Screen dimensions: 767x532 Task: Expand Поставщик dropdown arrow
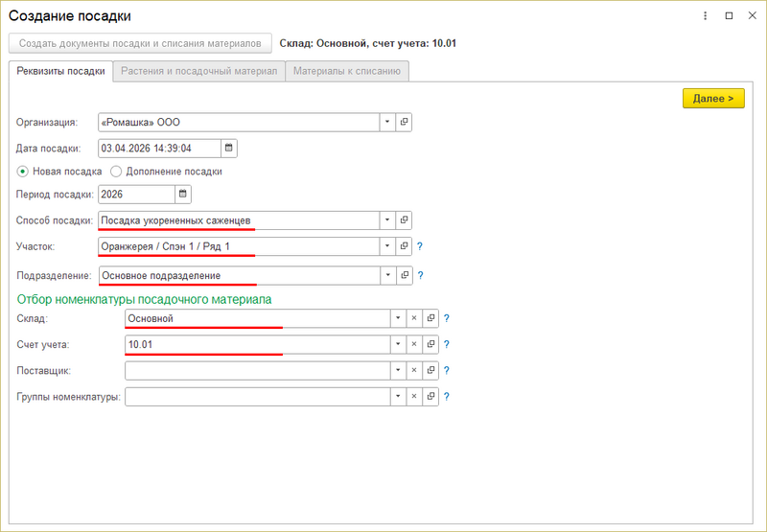[x=397, y=370]
